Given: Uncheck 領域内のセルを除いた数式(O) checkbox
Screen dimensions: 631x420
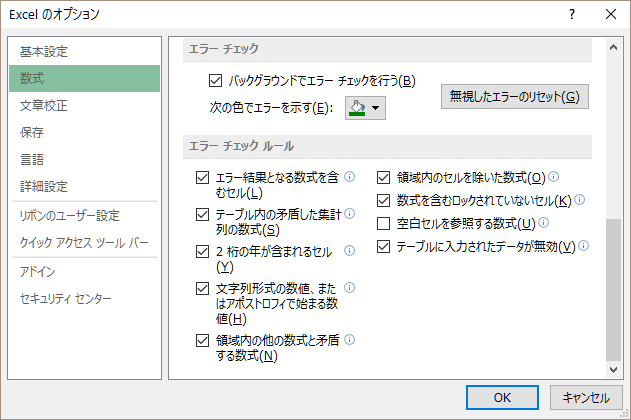Looking at the screenshot, I should point(384,177).
